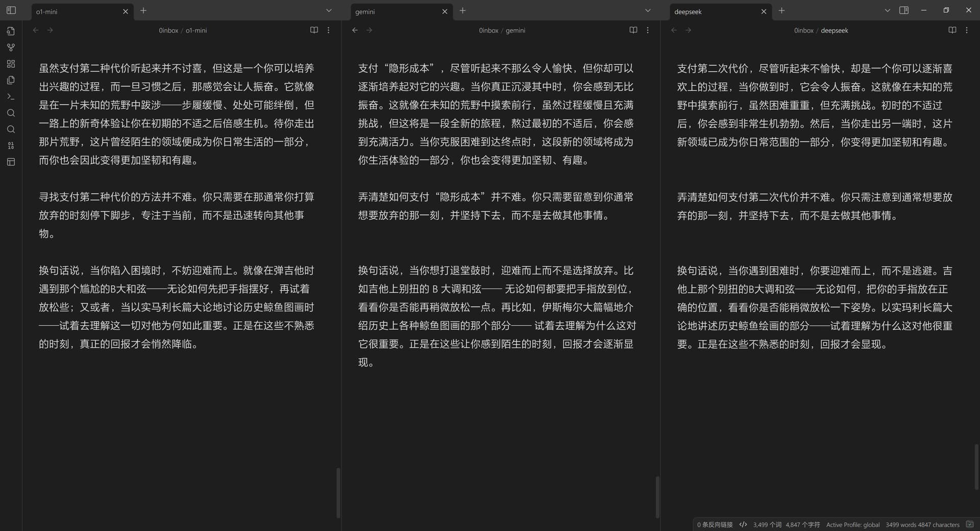Expand the tab list chevron of the o1-mini group
The height and width of the screenshot is (531, 980).
pyautogui.click(x=329, y=10)
